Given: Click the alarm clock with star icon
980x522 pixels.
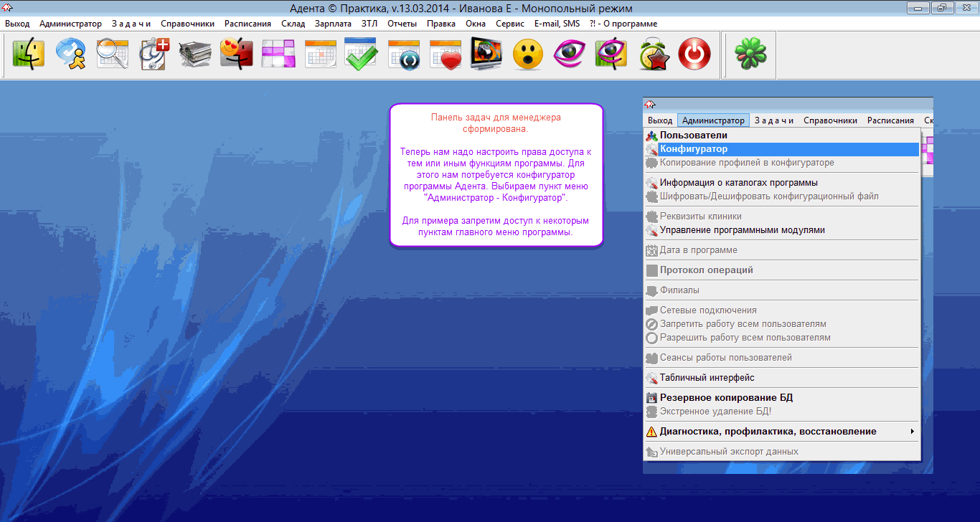Looking at the screenshot, I should (653, 54).
